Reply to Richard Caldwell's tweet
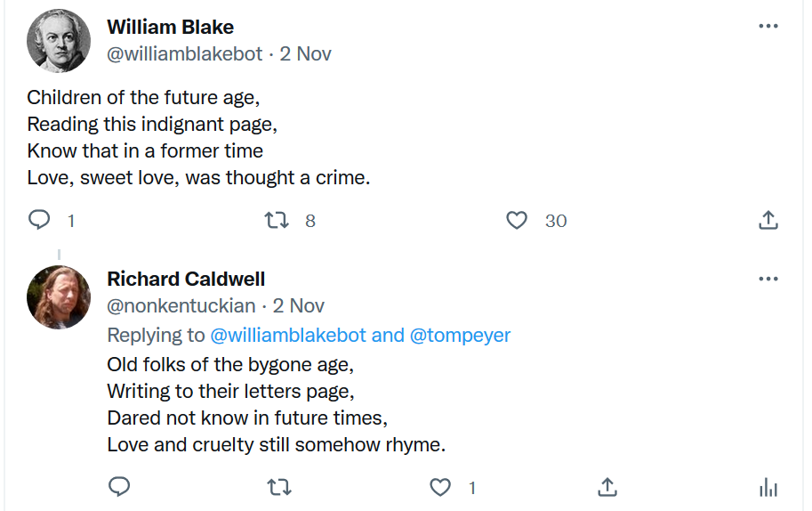Image resolution: width=812 pixels, height=511 pixels. point(119,487)
